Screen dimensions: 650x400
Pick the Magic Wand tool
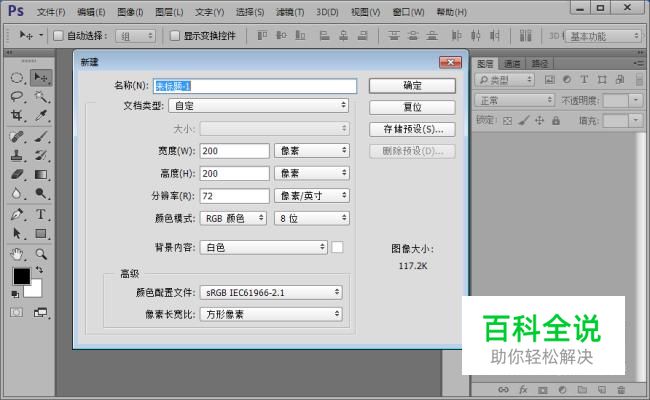pyautogui.click(x=42, y=96)
